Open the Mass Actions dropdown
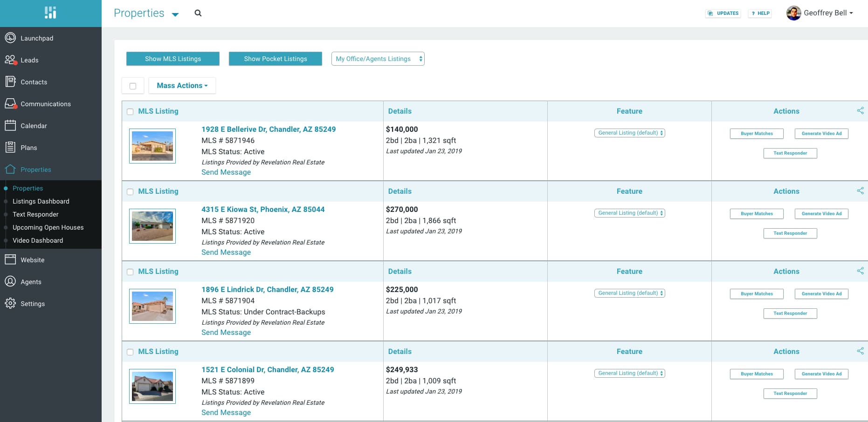This screenshot has height=422, width=868. 182,86
